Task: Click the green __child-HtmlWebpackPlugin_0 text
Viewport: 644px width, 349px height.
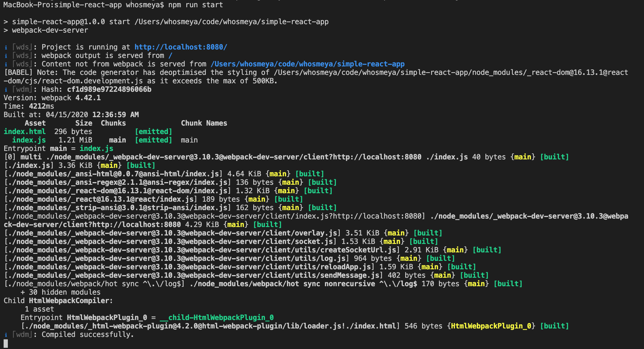Action: point(216,318)
